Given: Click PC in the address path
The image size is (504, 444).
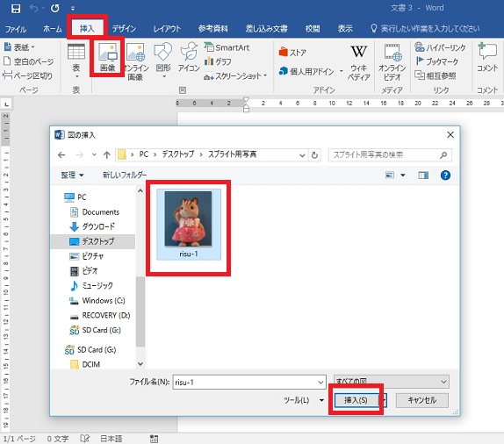Looking at the screenshot, I should (144, 154).
